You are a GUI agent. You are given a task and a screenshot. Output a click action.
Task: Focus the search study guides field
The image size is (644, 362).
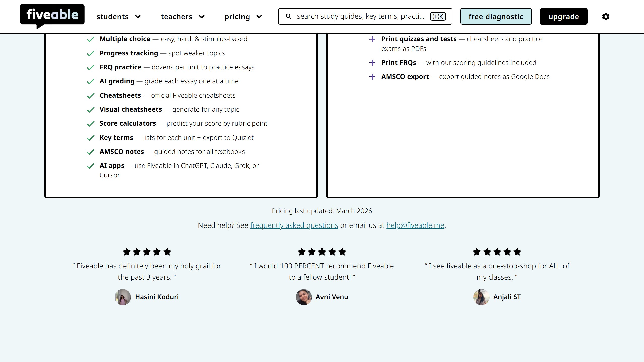365,16
